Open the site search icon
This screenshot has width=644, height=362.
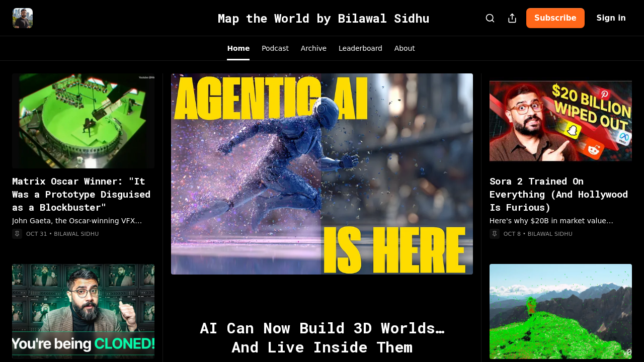click(490, 18)
